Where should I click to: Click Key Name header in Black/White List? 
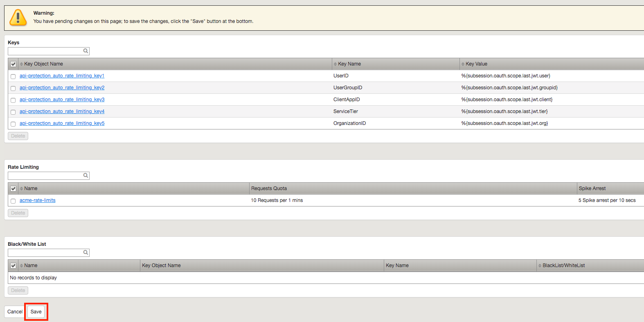tap(397, 265)
